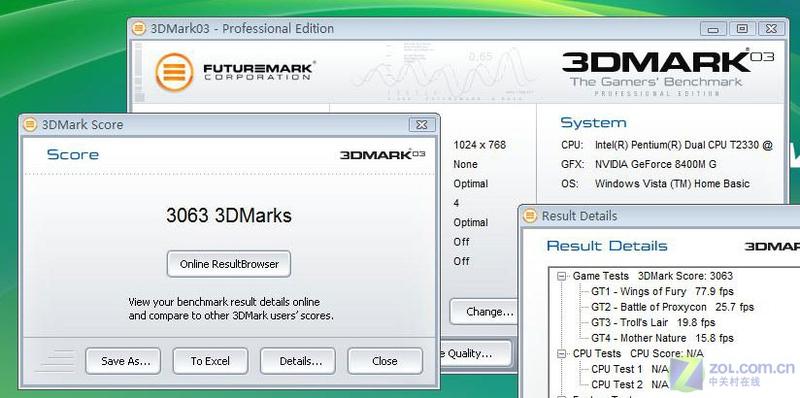800x398 pixels.
Task: Click the Result Details window title icon
Action: (530, 216)
